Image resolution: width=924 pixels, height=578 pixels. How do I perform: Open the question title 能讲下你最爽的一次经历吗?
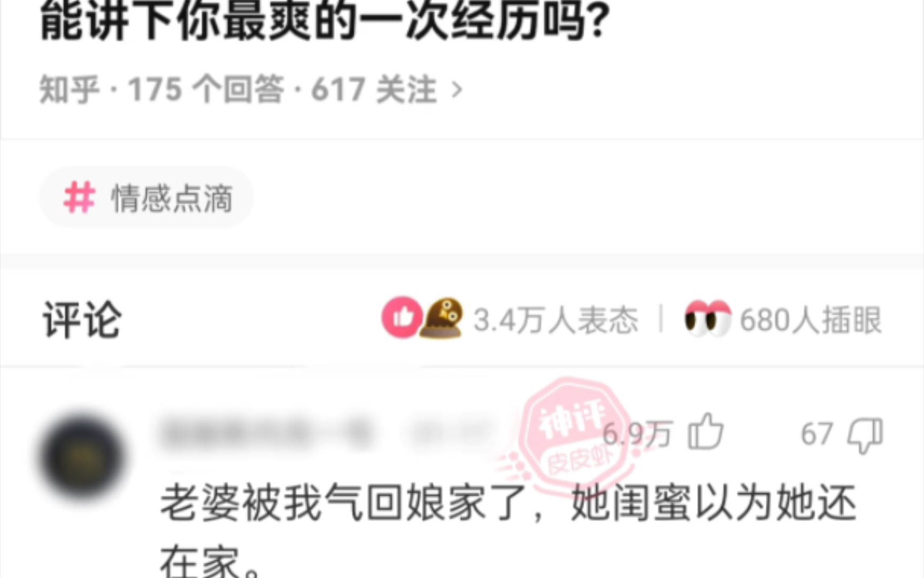tap(325, 21)
